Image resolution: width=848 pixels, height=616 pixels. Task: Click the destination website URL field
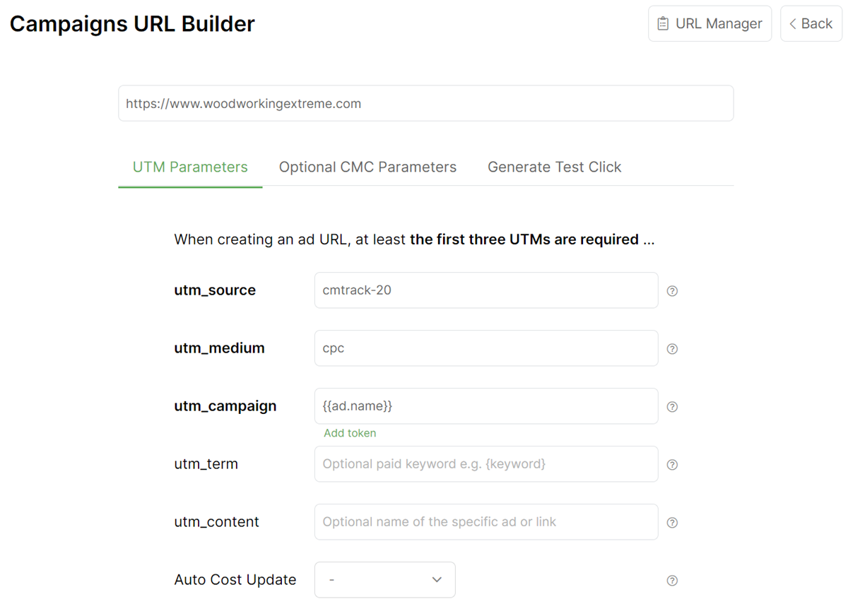(x=425, y=104)
